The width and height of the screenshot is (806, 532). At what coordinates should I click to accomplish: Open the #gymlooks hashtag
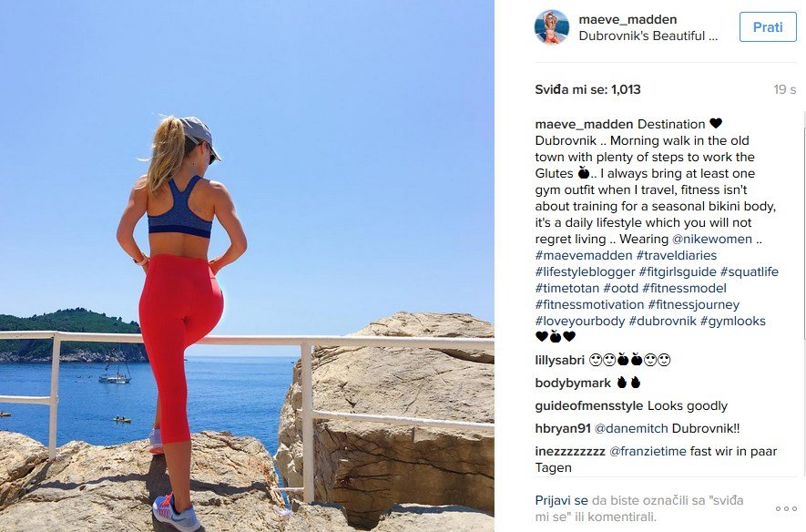point(733,322)
